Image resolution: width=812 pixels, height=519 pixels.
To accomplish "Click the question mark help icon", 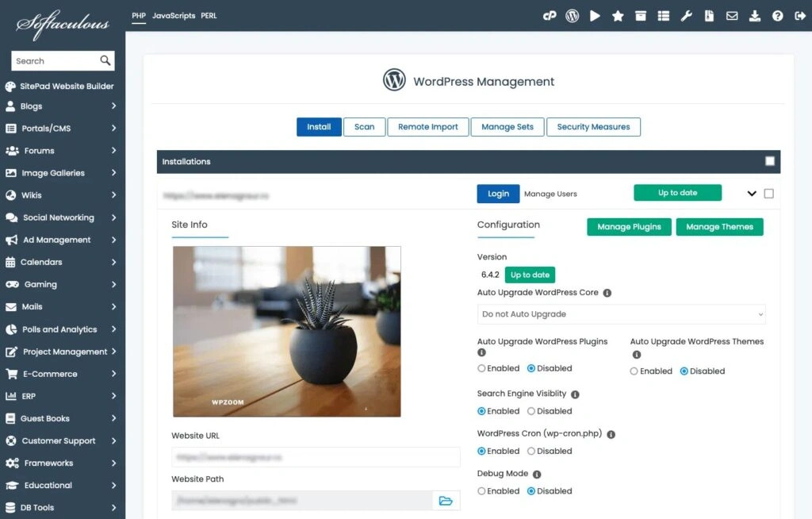I will click(x=778, y=16).
